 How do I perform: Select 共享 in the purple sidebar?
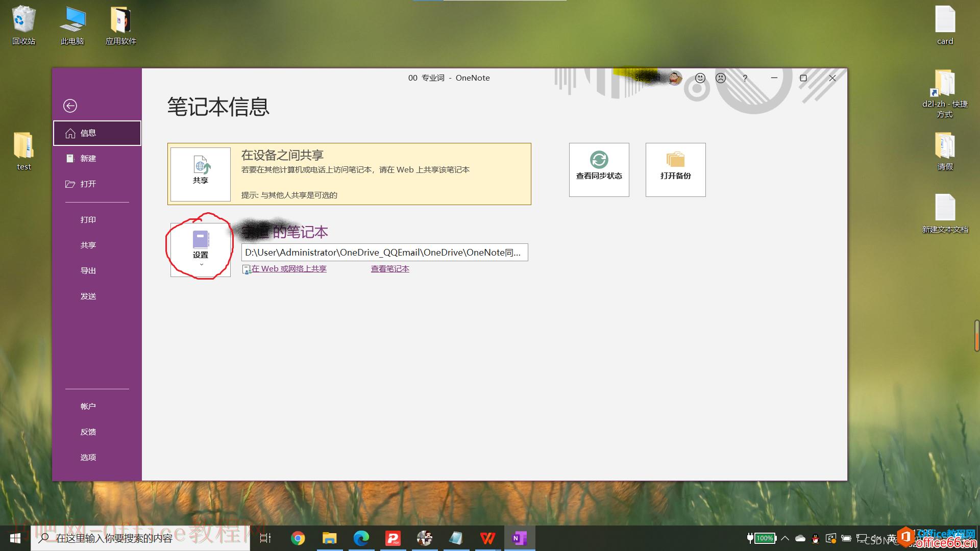click(x=97, y=245)
